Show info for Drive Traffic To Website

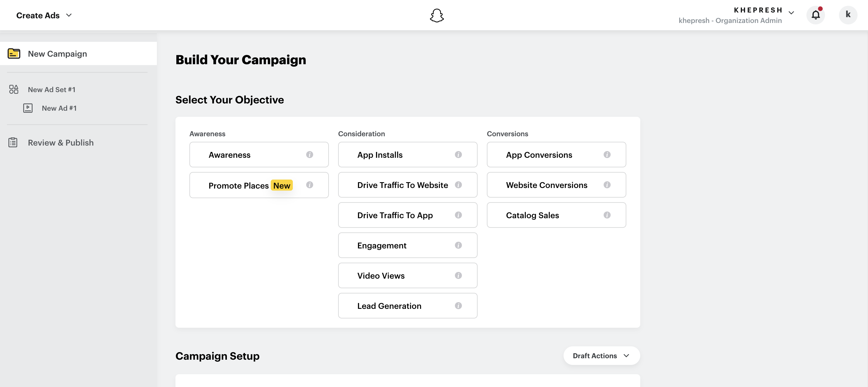pyautogui.click(x=458, y=185)
